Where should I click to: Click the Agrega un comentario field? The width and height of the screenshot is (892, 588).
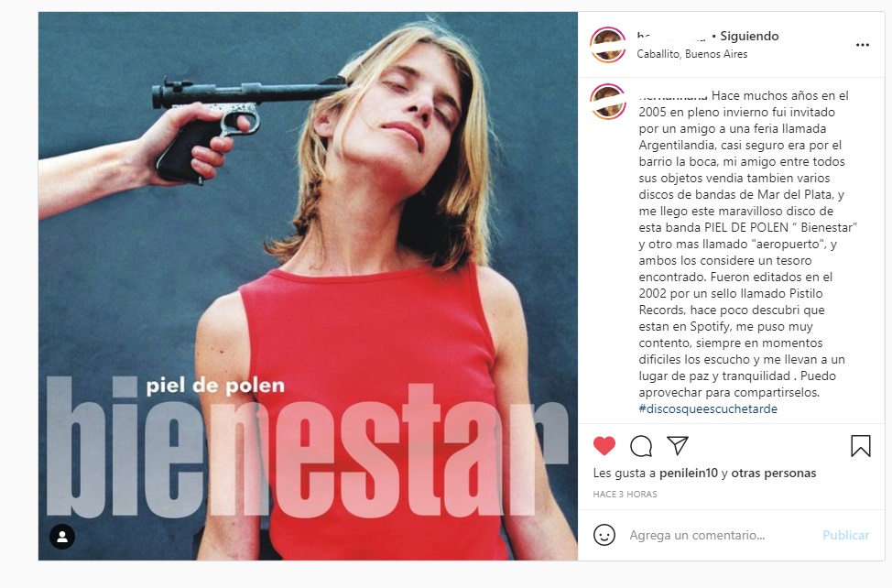coord(722,535)
